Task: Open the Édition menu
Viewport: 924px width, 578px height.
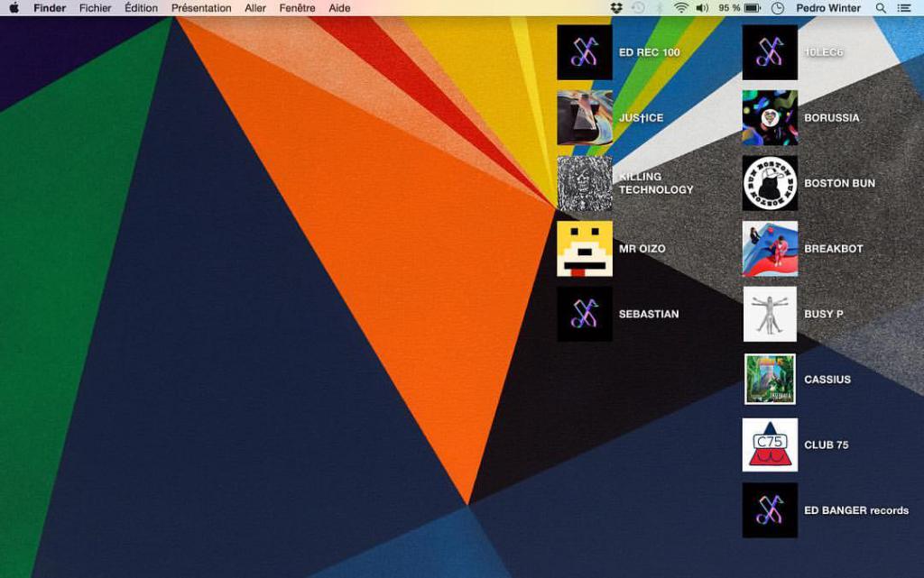Action: [x=142, y=8]
